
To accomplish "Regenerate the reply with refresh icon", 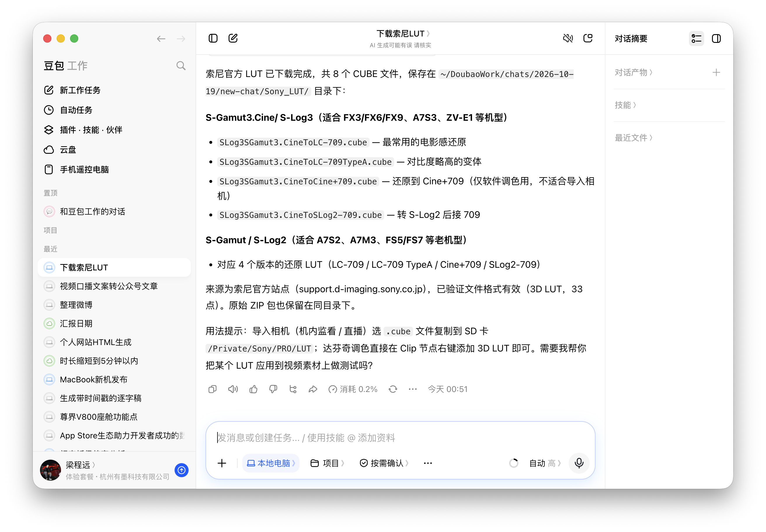I will coord(393,389).
